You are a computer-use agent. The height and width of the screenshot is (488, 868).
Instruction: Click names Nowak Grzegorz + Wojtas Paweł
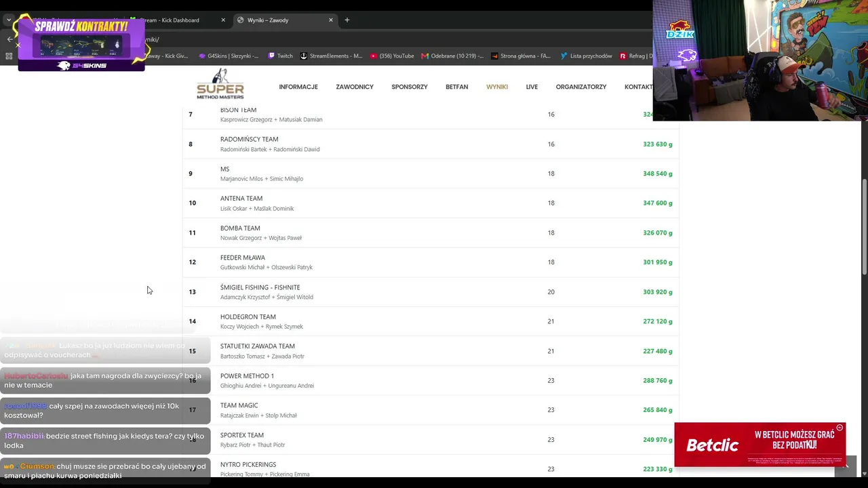[x=261, y=238]
